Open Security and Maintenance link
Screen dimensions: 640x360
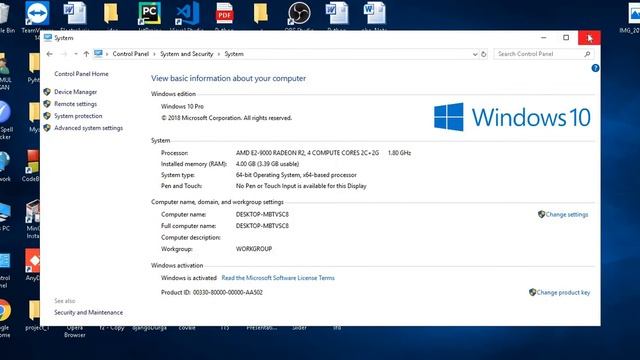[88, 313]
